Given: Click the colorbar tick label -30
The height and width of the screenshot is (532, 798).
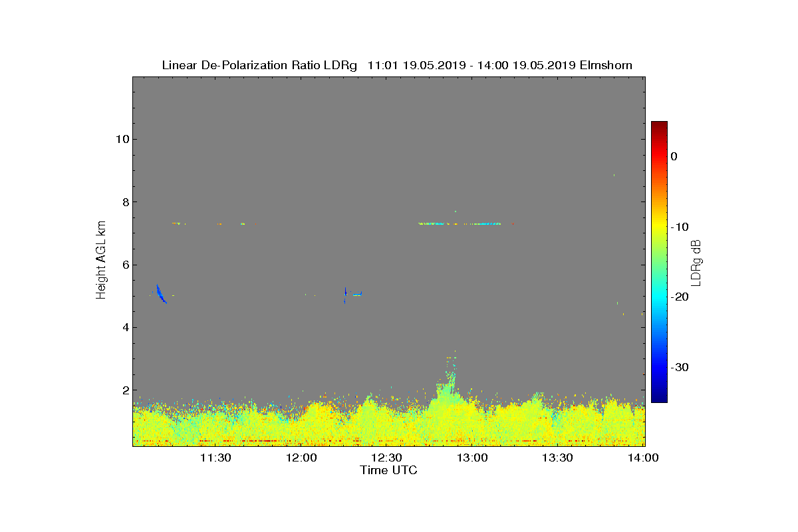Looking at the screenshot, I should [679, 368].
